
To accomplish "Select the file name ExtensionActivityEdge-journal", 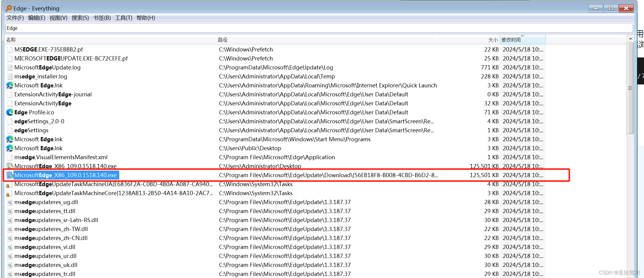I will tap(53, 95).
